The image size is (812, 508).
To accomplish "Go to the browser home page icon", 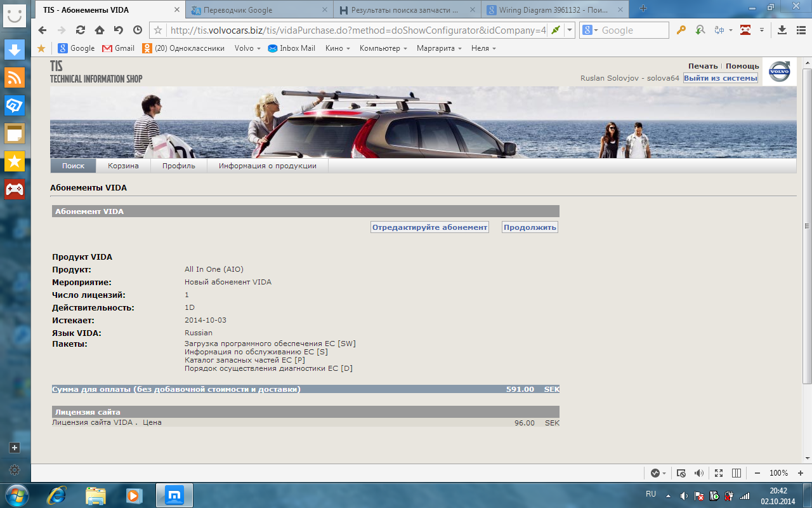I will (100, 30).
